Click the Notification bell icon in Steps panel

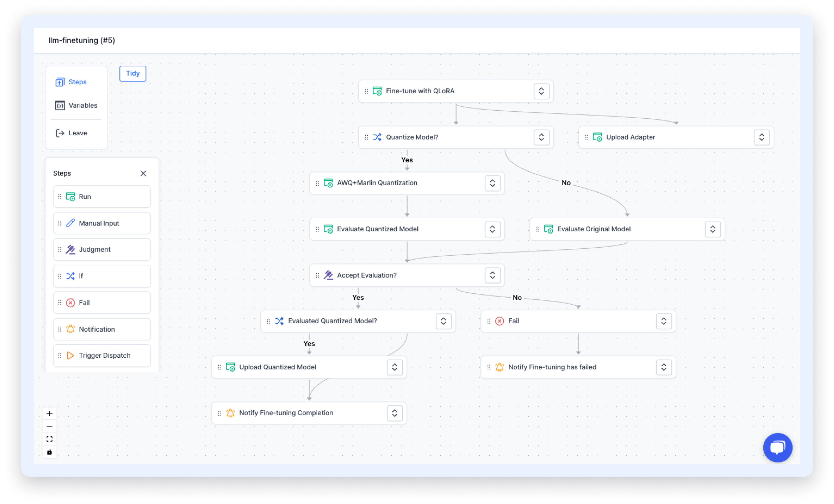click(70, 329)
